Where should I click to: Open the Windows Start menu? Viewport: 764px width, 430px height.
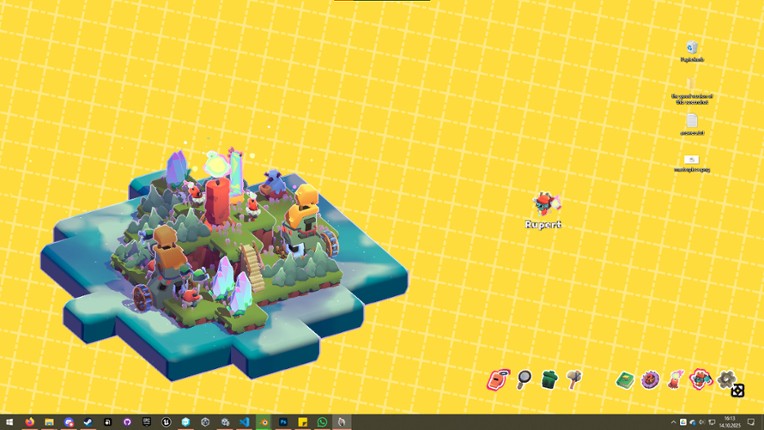[9, 422]
